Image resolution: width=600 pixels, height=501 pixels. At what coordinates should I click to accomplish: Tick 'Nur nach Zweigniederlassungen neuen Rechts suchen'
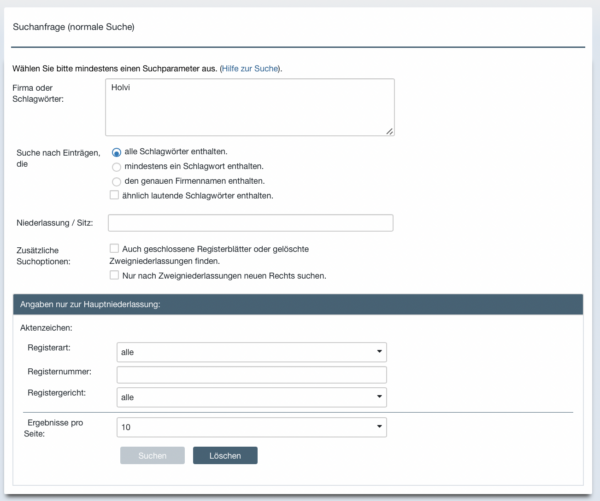click(114, 275)
